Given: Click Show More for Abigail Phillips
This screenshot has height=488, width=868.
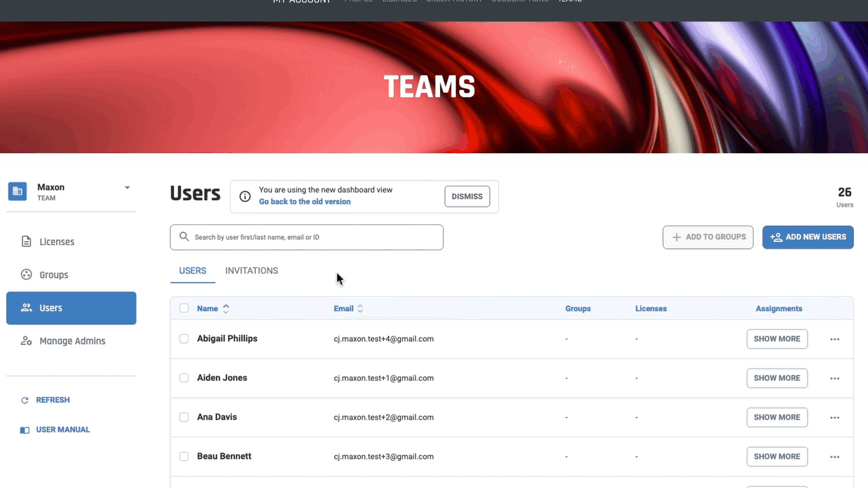Looking at the screenshot, I should pos(777,339).
